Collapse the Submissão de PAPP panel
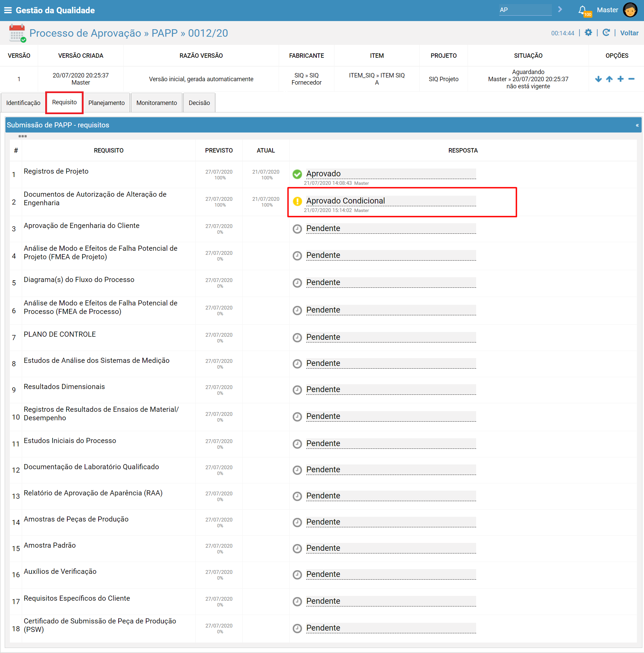The height and width of the screenshot is (653, 644). coord(637,125)
